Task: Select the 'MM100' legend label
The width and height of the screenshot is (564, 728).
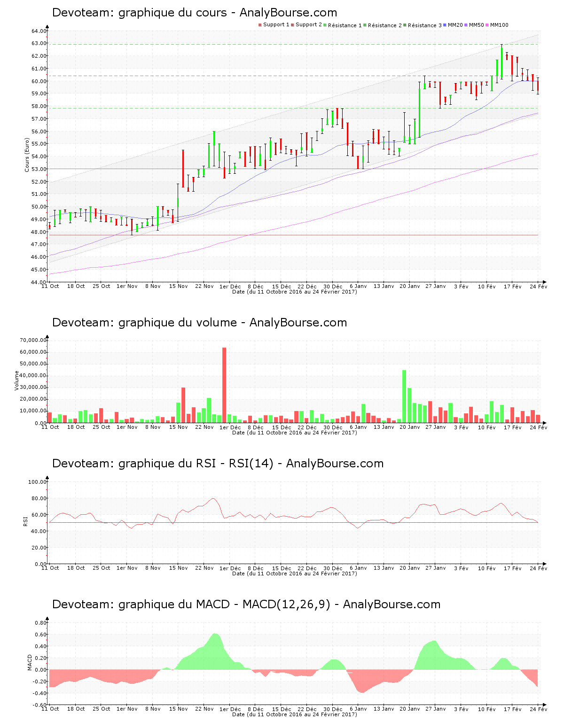Action: tap(499, 25)
